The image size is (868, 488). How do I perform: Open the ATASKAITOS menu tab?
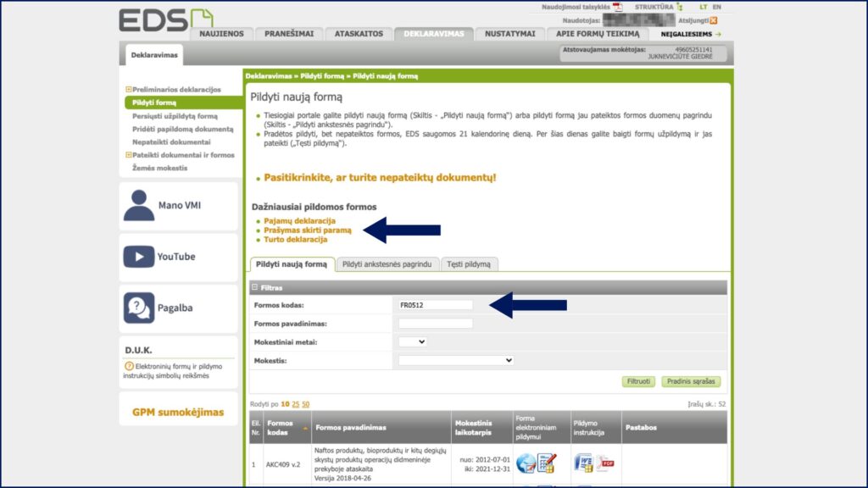(x=359, y=34)
